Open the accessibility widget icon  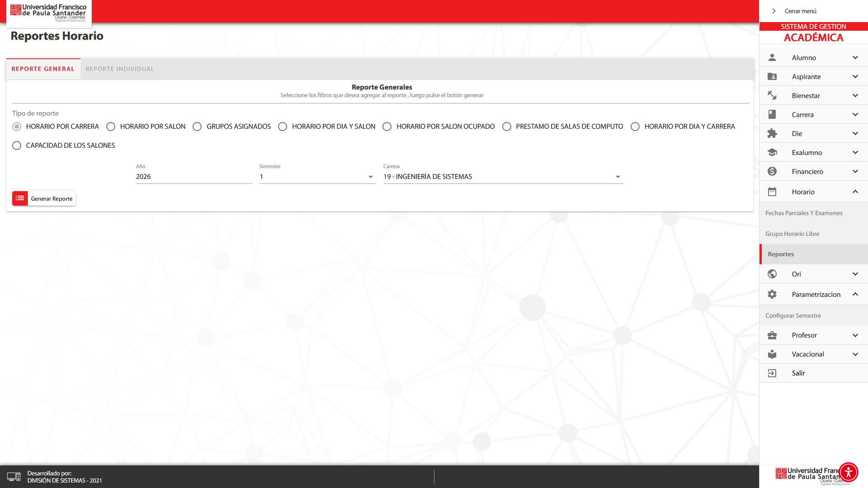coord(848,472)
